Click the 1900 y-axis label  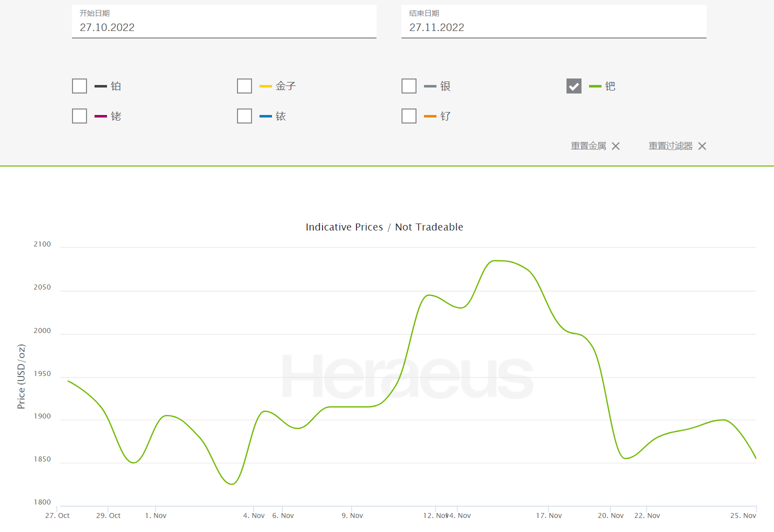pyautogui.click(x=42, y=416)
